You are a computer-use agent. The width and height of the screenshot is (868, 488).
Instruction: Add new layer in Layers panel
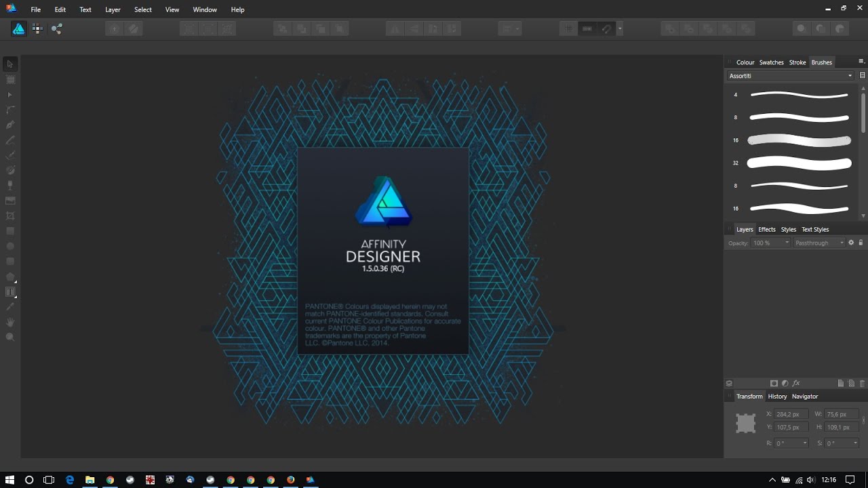841,384
